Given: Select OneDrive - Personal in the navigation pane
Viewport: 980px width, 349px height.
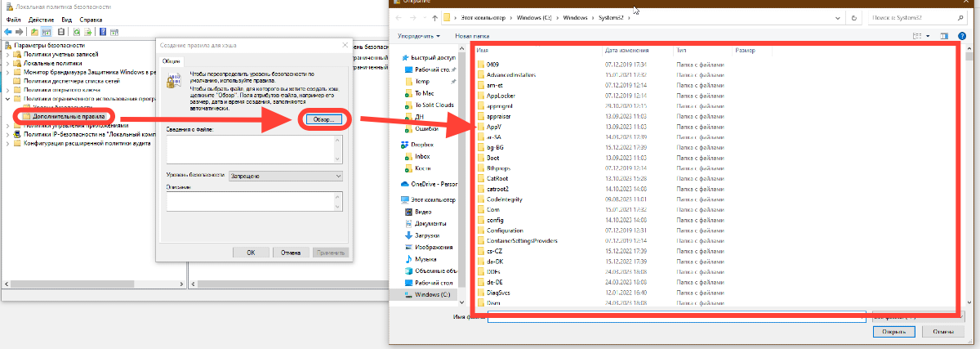Looking at the screenshot, I should click(x=429, y=184).
